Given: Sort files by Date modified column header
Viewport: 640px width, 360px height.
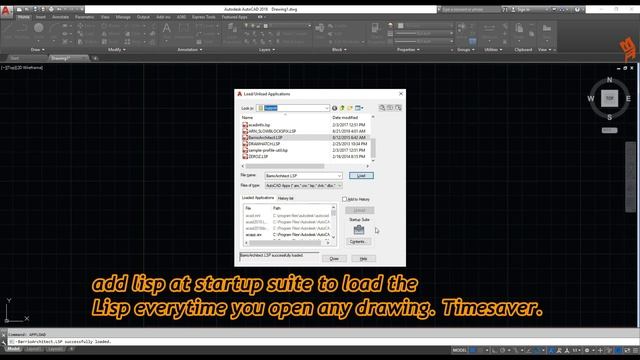Looking at the screenshot, I should coord(345,118).
